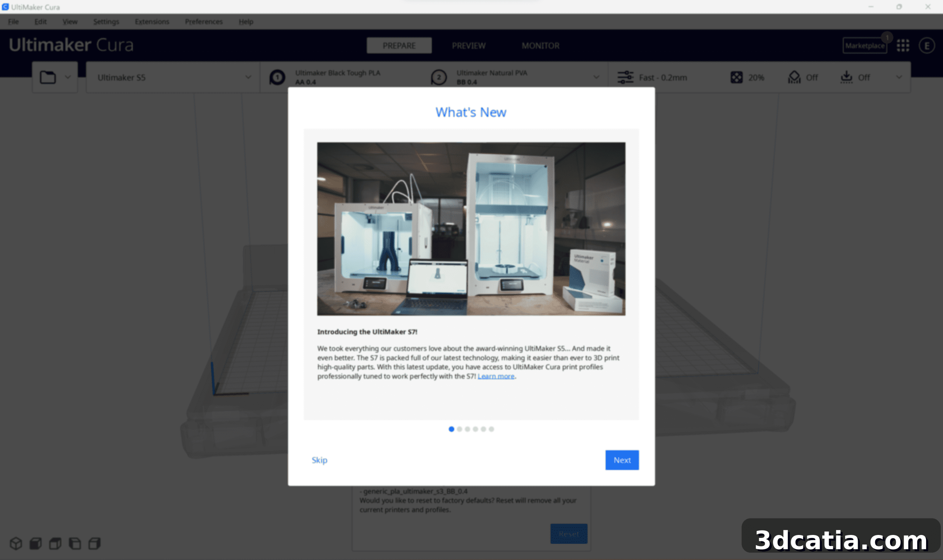
Task: Open the View menu
Action: 70,21
